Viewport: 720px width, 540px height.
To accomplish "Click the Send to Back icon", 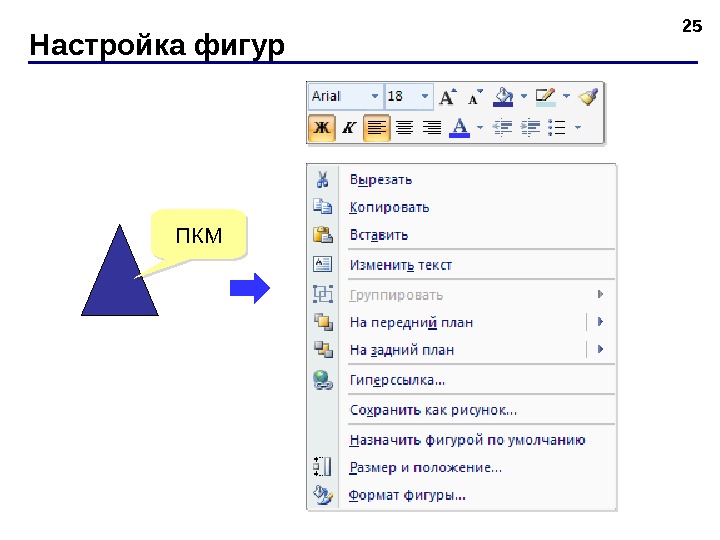I will (x=323, y=349).
